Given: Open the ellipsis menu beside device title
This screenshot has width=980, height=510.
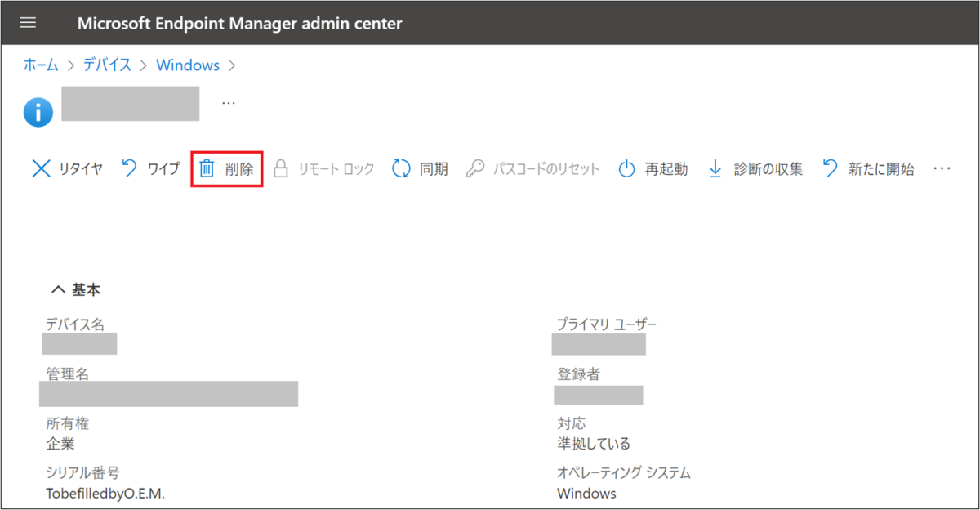Looking at the screenshot, I should (x=229, y=103).
